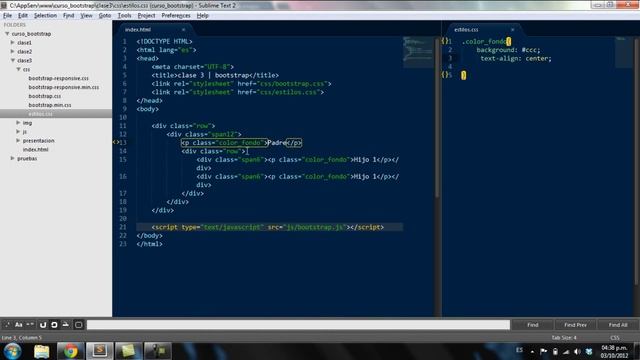640x360 pixels.
Task: Expand the presentacion folder arrow
Action: (18, 140)
